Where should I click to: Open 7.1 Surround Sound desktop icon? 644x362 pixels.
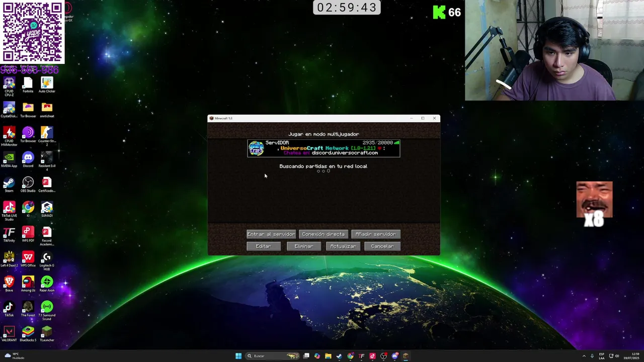point(47,311)
